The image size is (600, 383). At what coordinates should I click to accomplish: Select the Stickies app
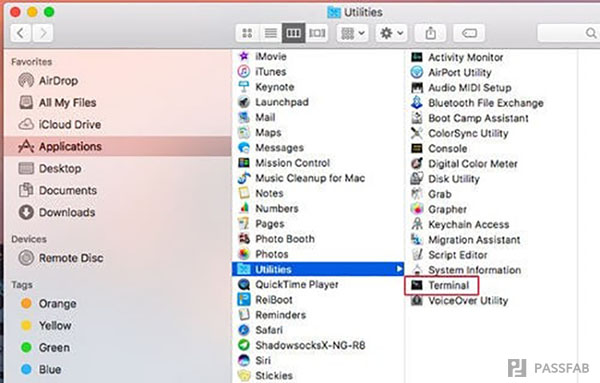click(x=265, y=375)
